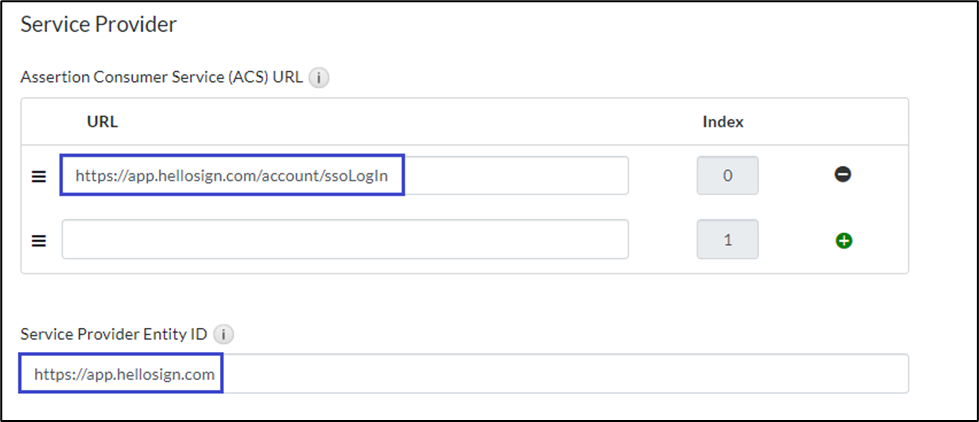The width and height of the screenshot is (979, 422).
Task: Click the Service Provider Entity ID info icon
Action: click(x=224, y=334)
